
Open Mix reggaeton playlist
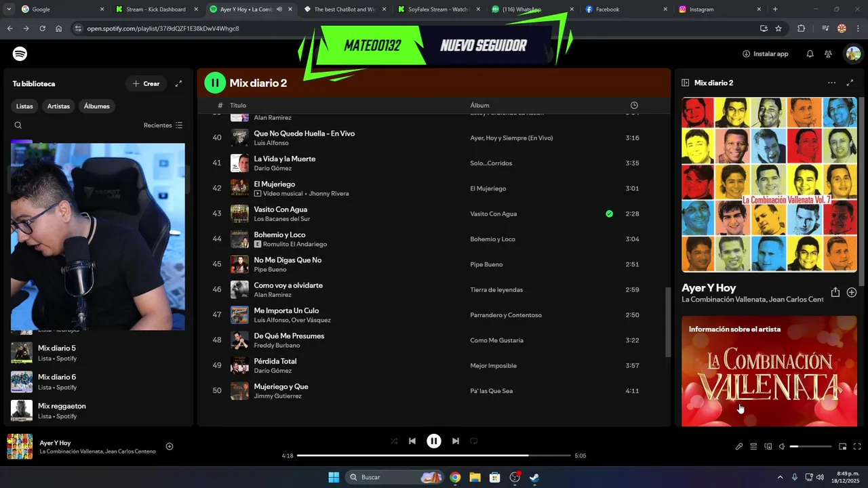[98, 410]
